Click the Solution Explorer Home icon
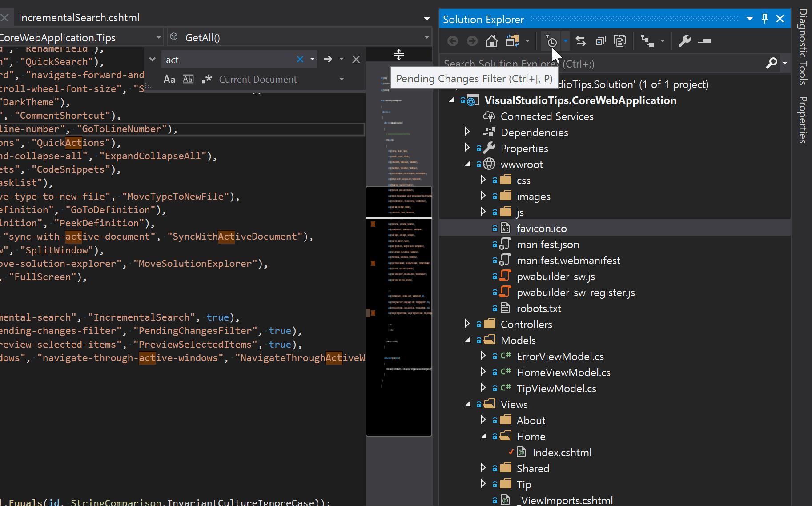The image size is (812, 506). [492, 41]
